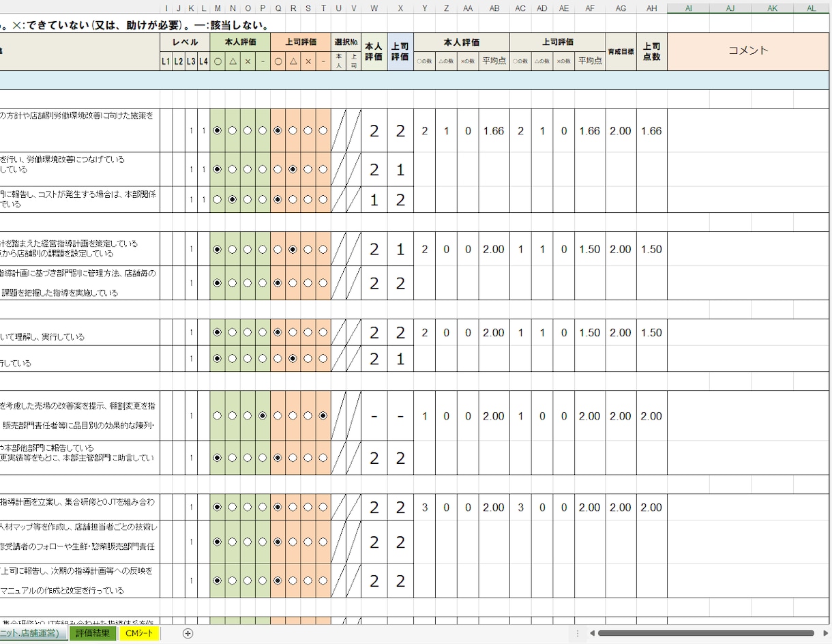Select 上司評価 ○ for 売場の改善案を提示 row
The width and height of the screenshot is (832, 644).
(x=278, y=415)
